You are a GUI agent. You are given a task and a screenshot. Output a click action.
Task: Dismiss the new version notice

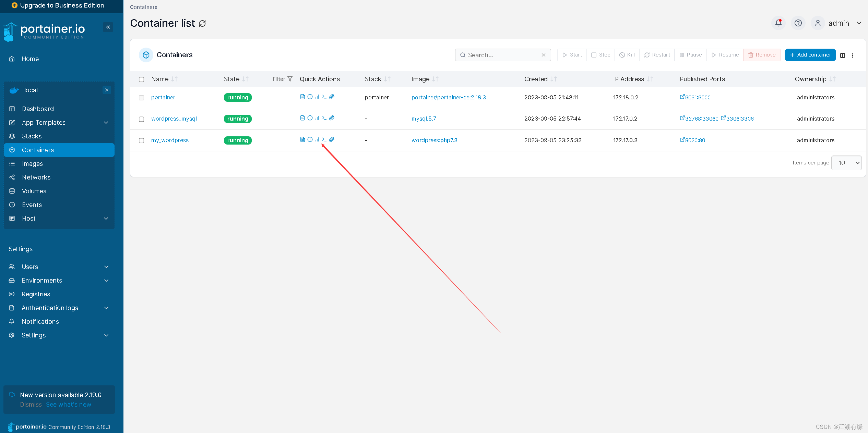[x=31, y=405]
